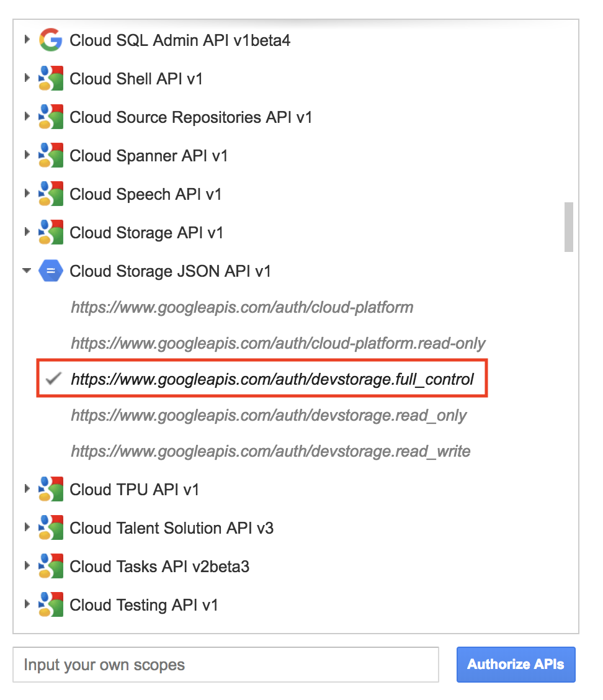Screen dimensions: 603x700
Task: Click the API list vertical scrollbar thumb
Action: 568,227
